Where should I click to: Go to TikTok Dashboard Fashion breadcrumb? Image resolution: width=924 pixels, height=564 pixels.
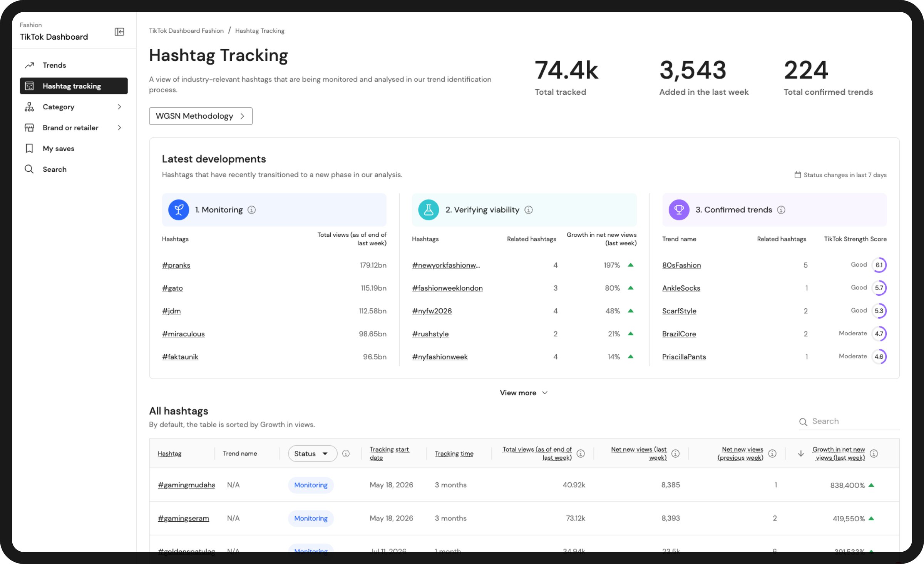click(x=186, y=30)
